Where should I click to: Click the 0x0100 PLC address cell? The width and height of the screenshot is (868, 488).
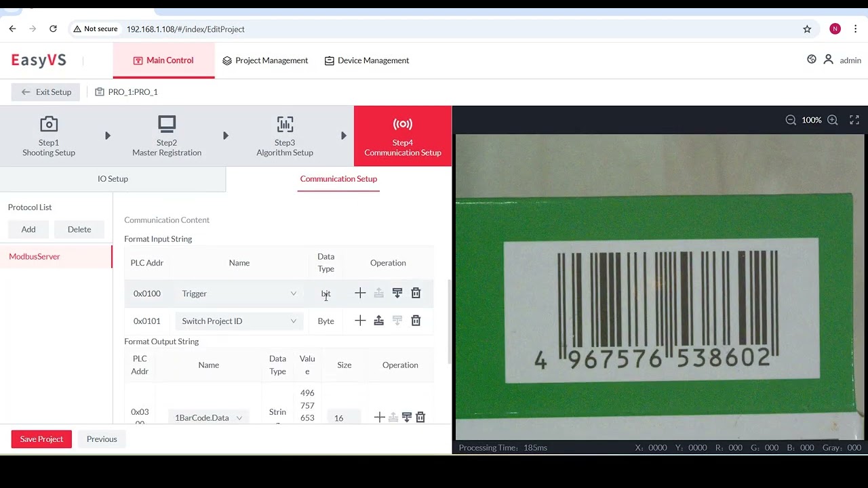[x=147, y=293]
